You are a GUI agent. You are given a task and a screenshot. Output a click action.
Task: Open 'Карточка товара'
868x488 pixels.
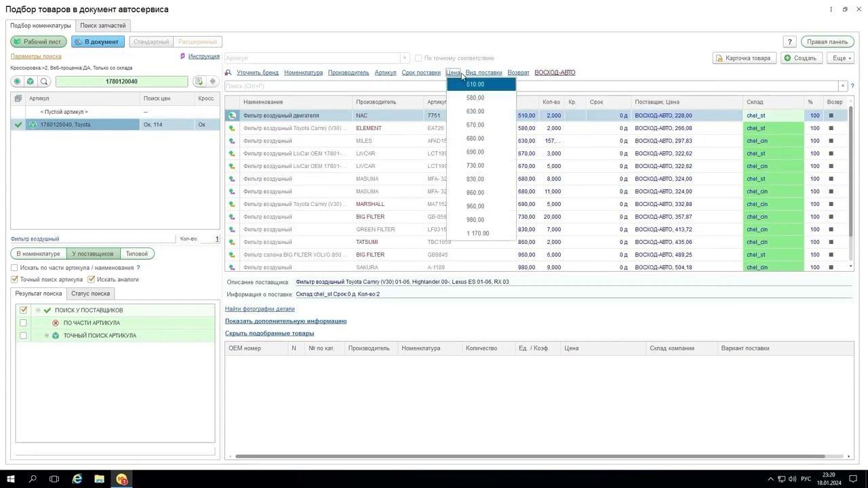pyautogui.click(x=745, y=58)
